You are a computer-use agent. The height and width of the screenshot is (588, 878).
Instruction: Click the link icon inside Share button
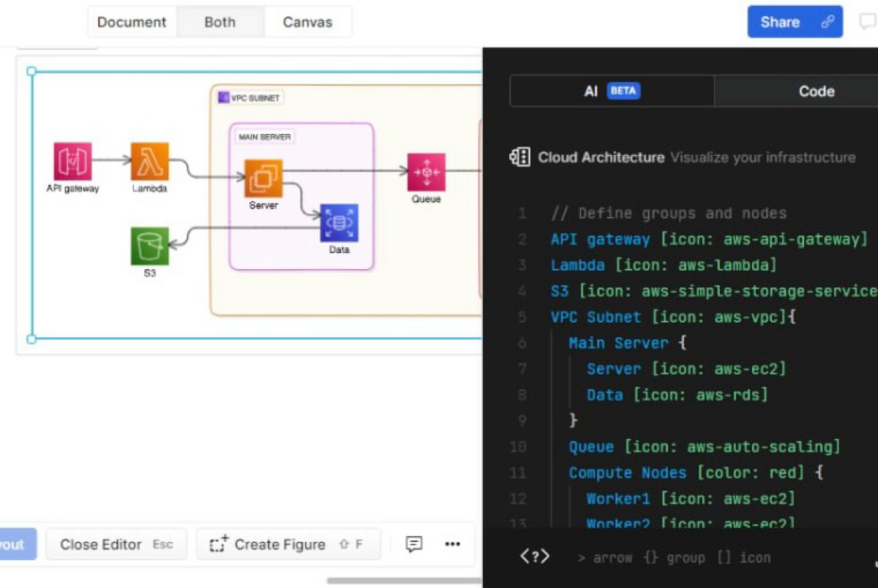828,22
